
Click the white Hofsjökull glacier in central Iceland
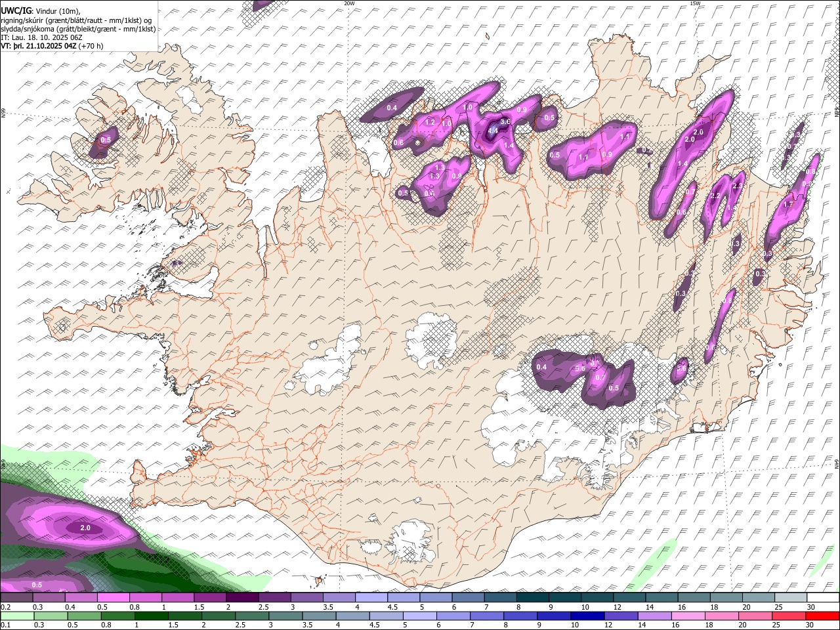coord(431,340)
